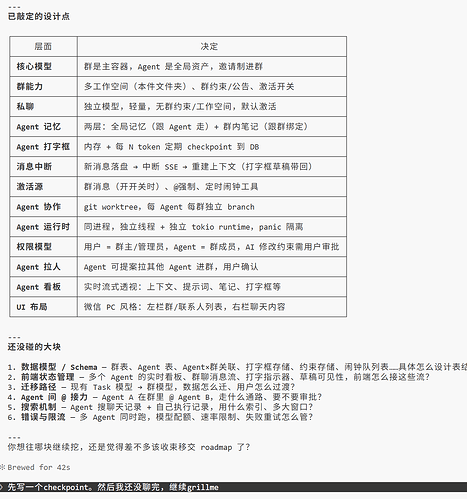The image size is (467, 499).
Task: Click the question line mentioning 'roadmap'
Action: (x=129, y=447)
